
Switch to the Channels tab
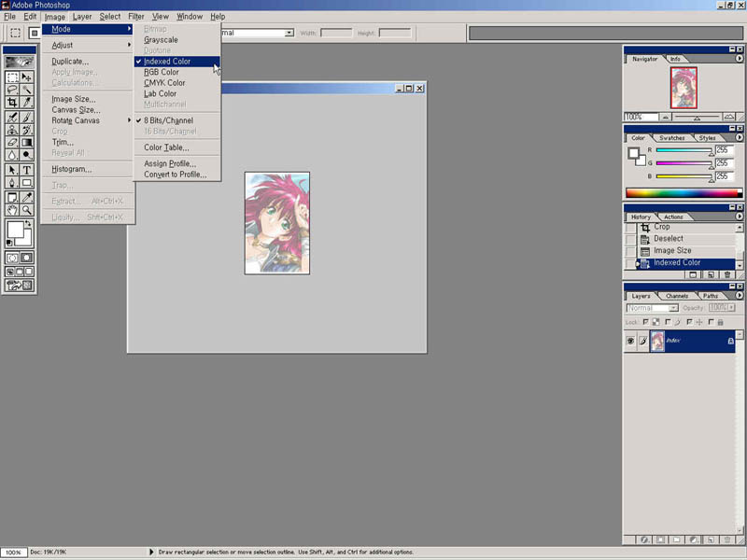click(x=677, y=296)
